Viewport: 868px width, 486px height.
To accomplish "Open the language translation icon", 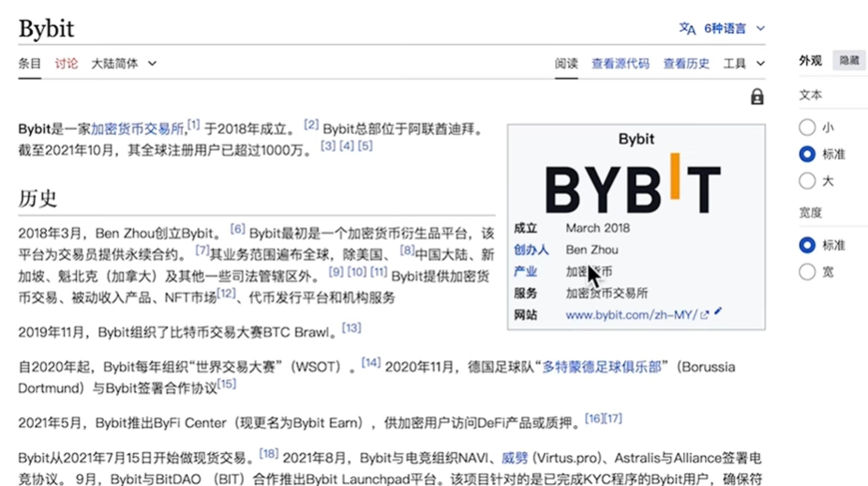I will (687, 28).
